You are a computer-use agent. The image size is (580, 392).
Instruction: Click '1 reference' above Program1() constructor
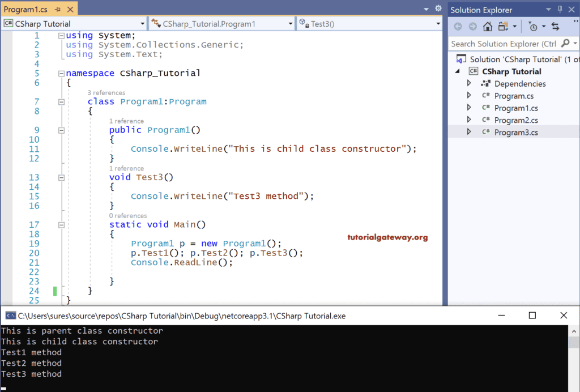(x=126, y=121)
